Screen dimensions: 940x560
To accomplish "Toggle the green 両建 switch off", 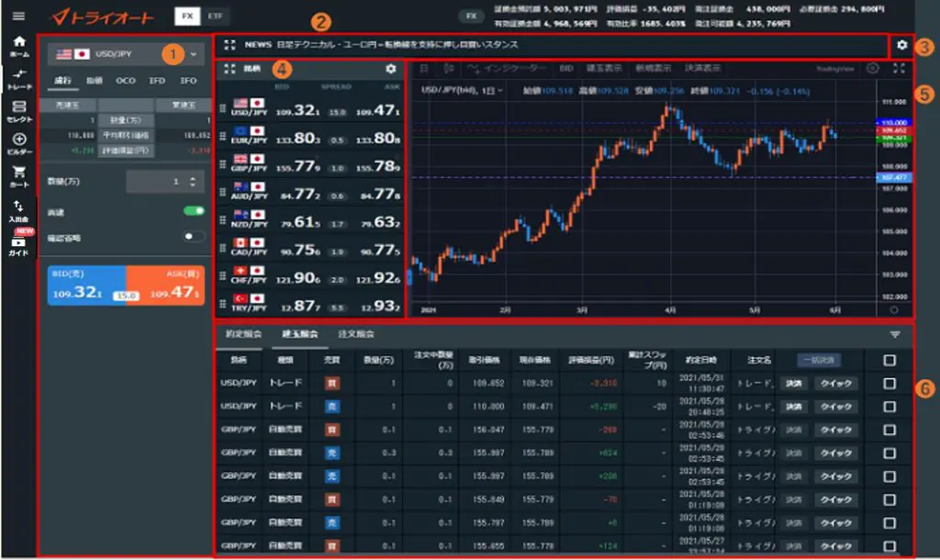I will 194,210.
